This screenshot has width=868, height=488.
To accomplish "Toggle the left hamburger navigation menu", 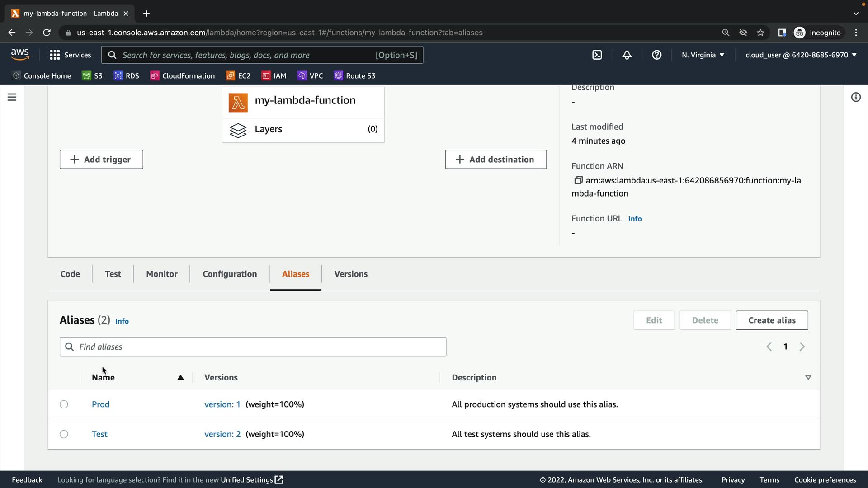I will (12, 97).
